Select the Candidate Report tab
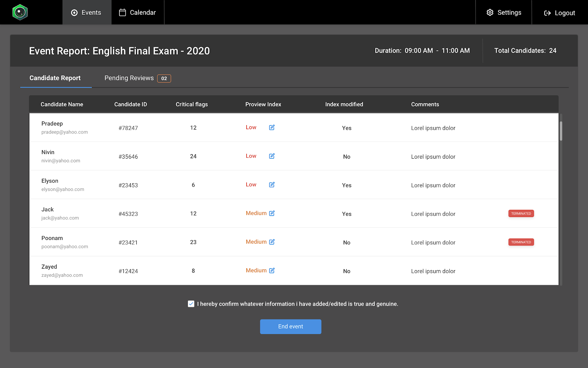The width and height of the screenshot is (588, 368). (55, 78)
